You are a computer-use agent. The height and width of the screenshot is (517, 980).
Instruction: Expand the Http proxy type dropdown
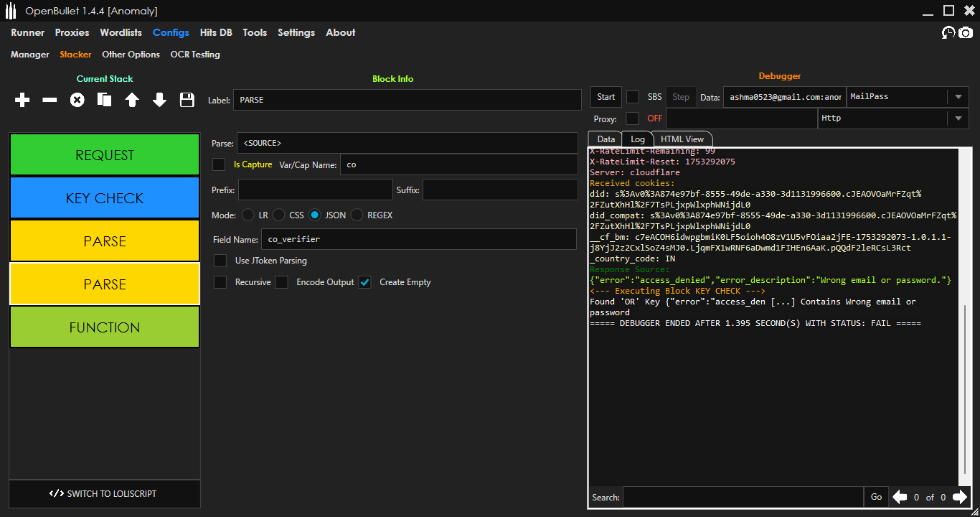[958, 118]
